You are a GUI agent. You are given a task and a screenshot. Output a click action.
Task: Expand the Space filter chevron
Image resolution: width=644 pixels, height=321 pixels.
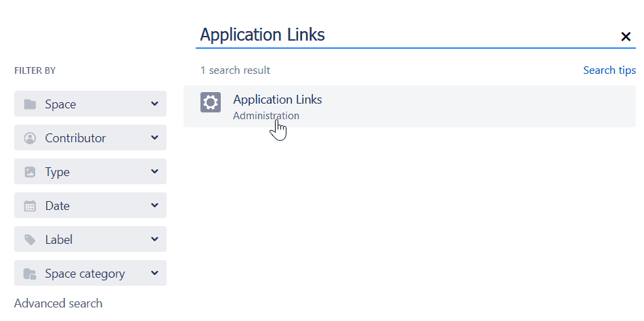coord(154,104)
